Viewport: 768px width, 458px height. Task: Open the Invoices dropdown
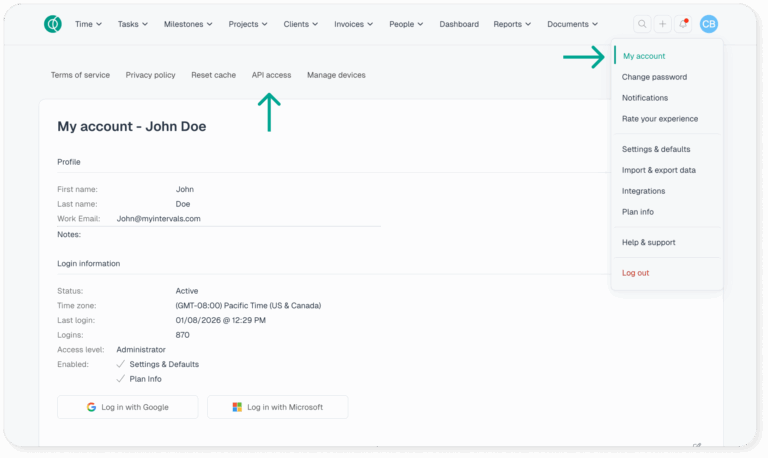pyautogui.click(x=353, y=24)
